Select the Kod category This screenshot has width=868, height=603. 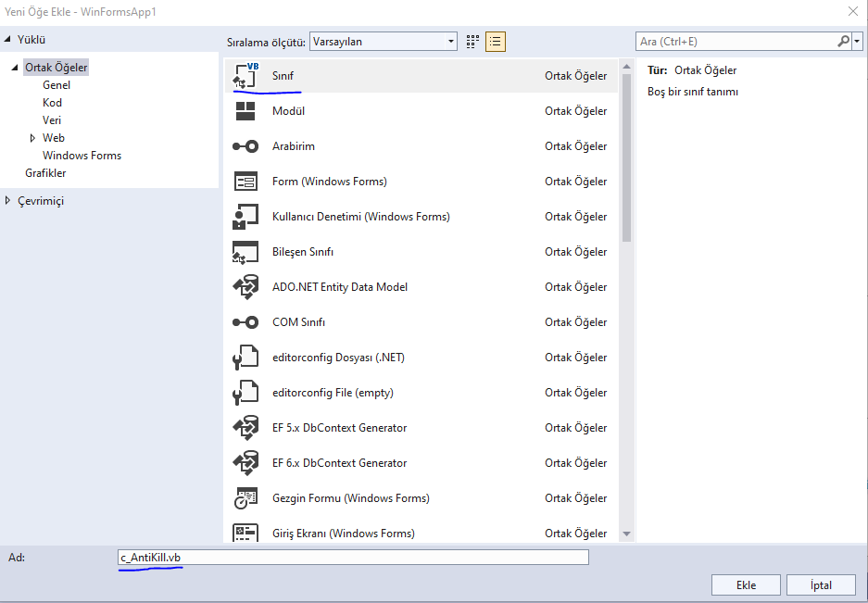coord(52,103)
